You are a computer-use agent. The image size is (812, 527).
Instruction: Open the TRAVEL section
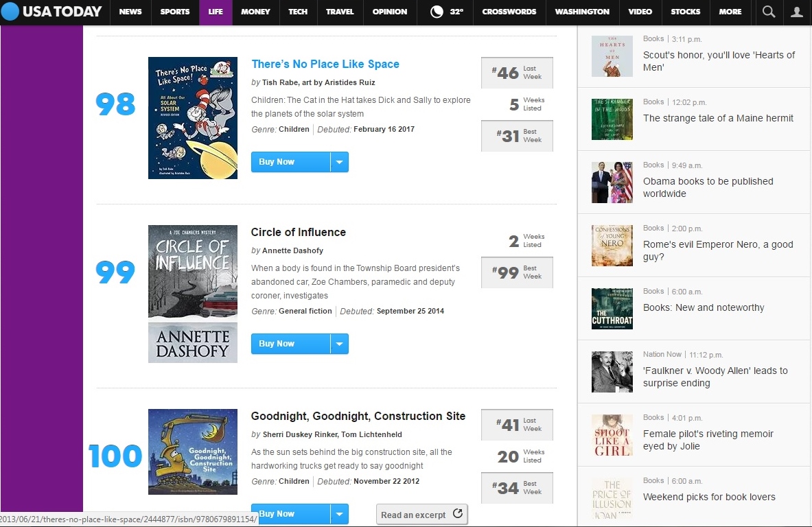[x=340, y=12]
